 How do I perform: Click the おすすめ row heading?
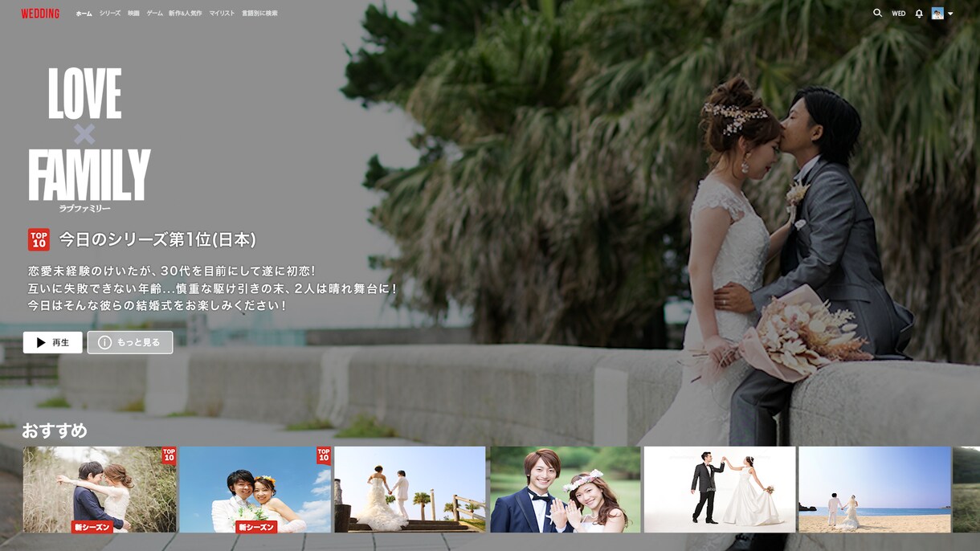55,430
